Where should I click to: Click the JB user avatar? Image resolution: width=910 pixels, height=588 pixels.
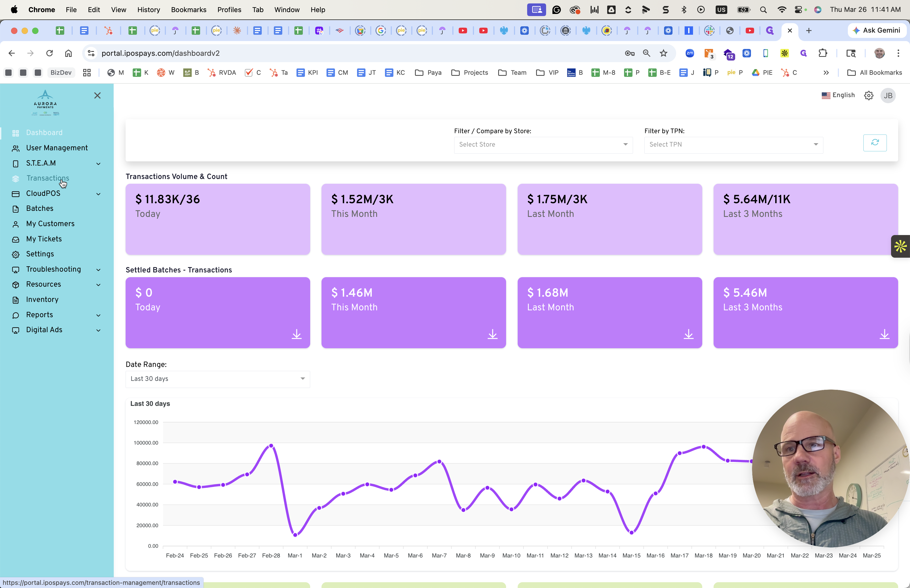[888, 96]
